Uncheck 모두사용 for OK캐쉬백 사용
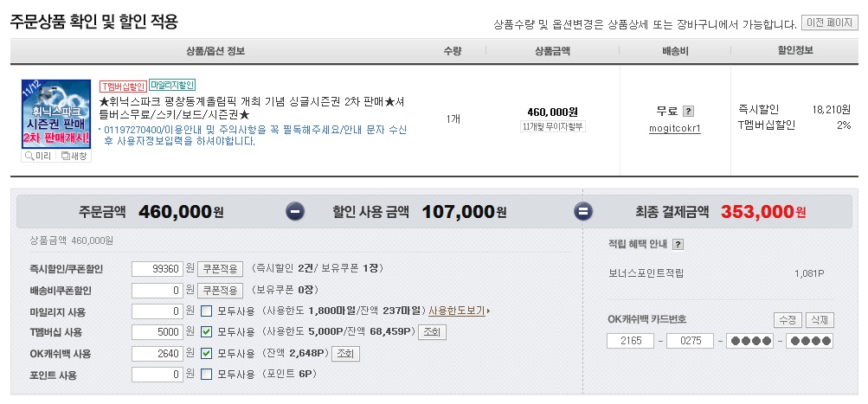The width and height of the screenshot is (868, 404). pos(206,353)
